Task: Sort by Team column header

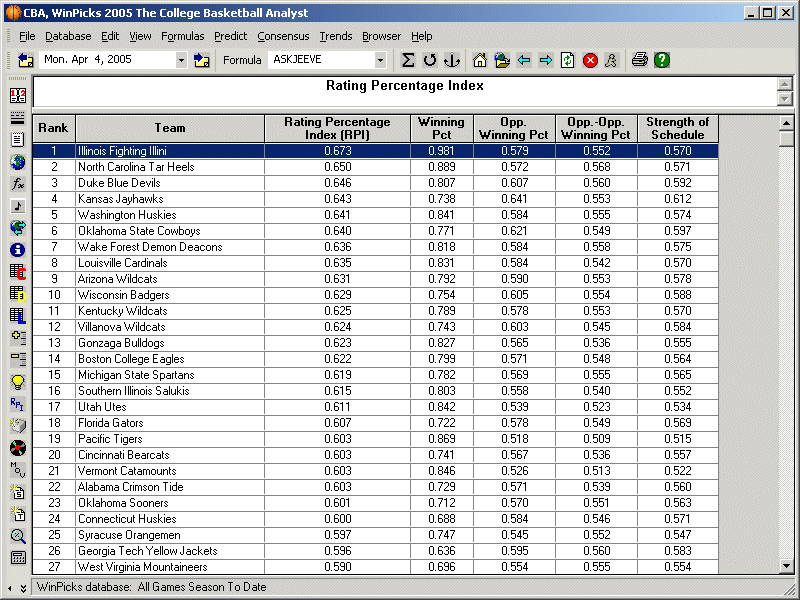Action: (x=170, y=128)
